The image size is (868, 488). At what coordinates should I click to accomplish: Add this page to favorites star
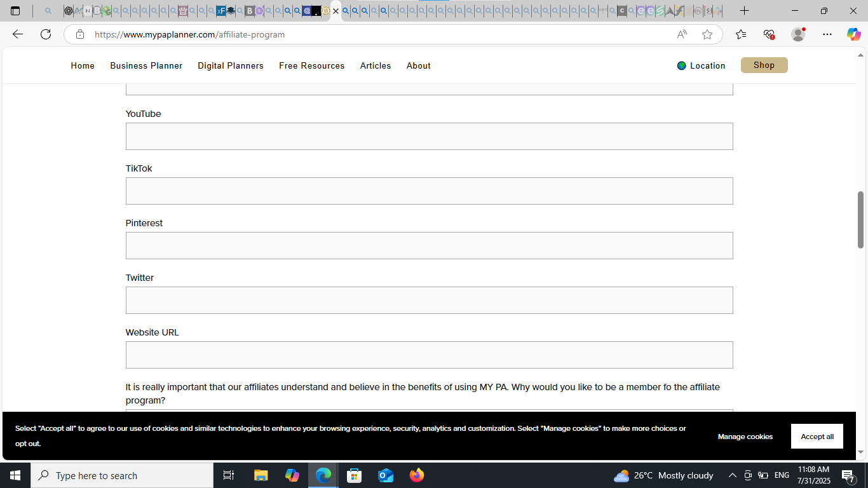click(x=707, y=34)
